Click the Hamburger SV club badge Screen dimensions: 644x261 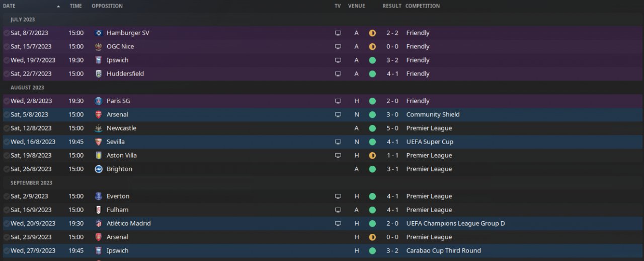[99, 33]
